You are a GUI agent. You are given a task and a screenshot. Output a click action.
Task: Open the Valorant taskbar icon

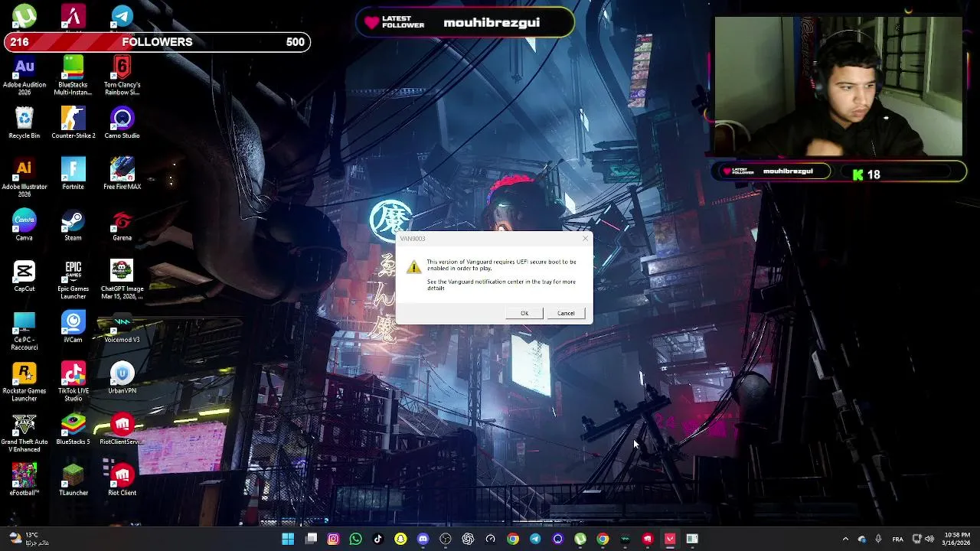[x=670, y=539]
